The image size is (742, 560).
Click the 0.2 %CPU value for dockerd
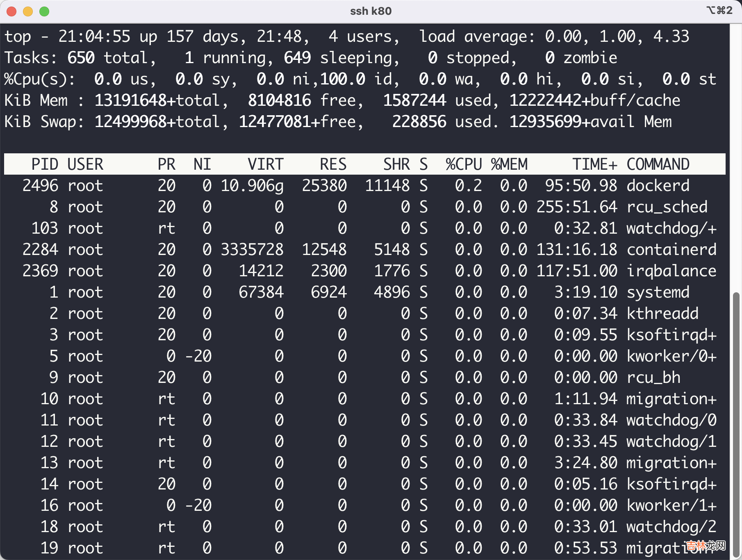tap(469, 186)
